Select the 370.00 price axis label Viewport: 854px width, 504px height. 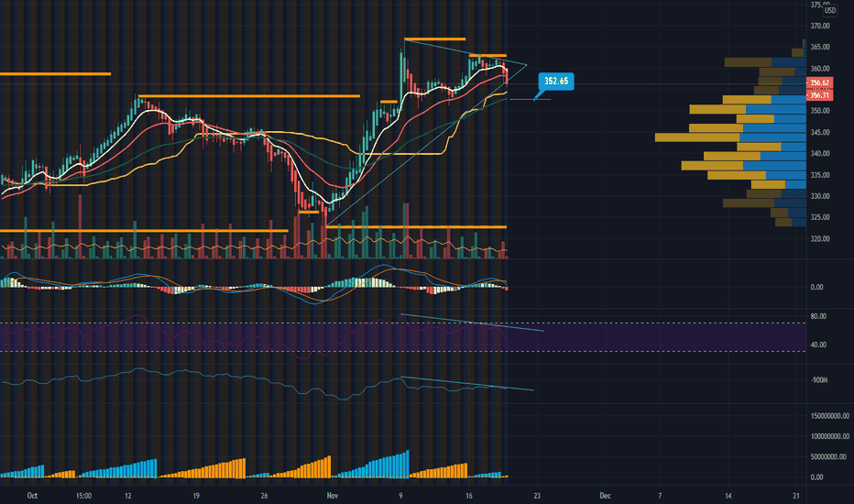click(x=820, y=26)
